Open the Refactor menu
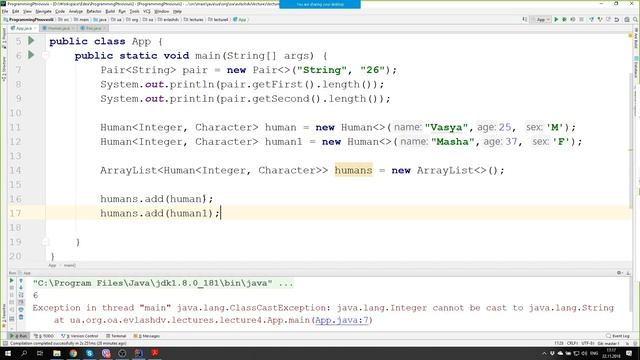 [94, 11]
